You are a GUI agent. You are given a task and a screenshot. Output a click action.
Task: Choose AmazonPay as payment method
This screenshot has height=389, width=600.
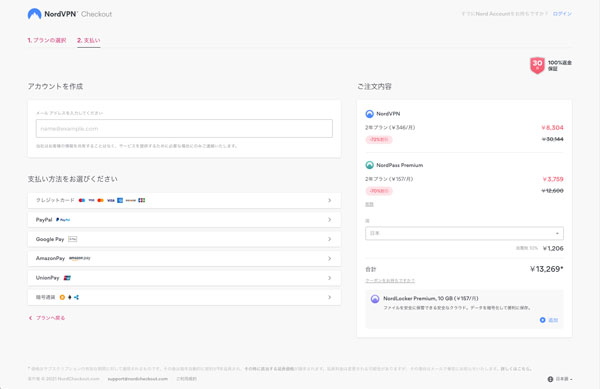184,259
